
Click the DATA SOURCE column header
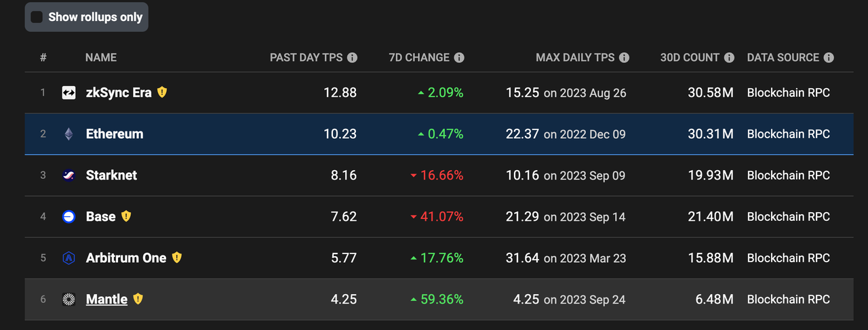(783, 58)
